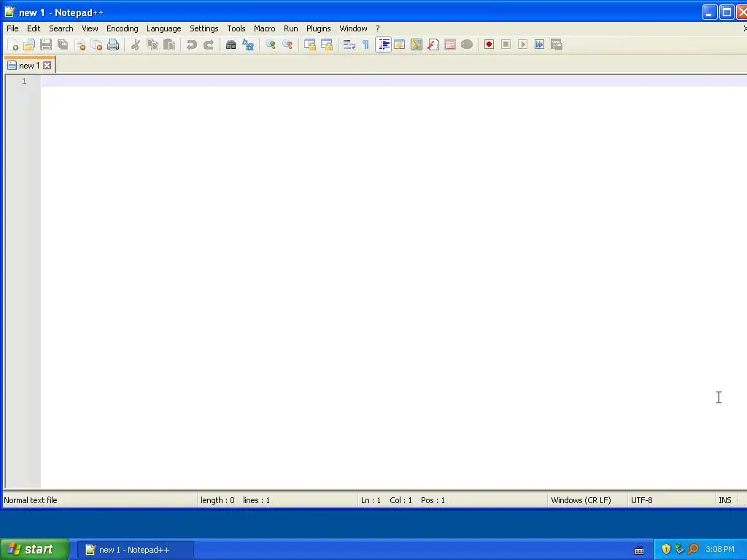Image resolution: width=747 pixels, height=560 pixels.
Task: Create a new file with toolbar icon
Action: pyautogui.click(x=12, y=44)
